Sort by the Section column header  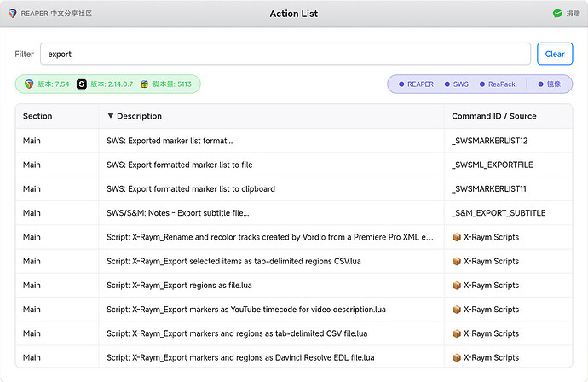[37, 116]
